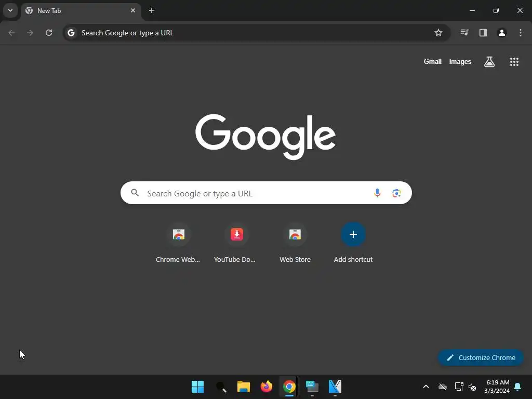Screen dimensions: 532x399
Task: Open network status tray icon
Action: (x=459, y=387)
